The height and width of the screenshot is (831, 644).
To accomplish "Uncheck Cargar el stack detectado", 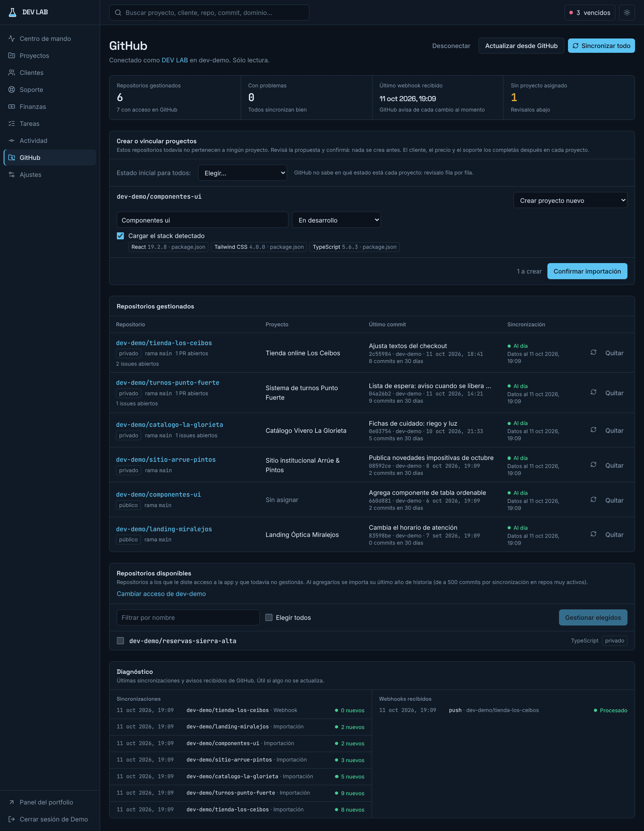I will [120, 236].
